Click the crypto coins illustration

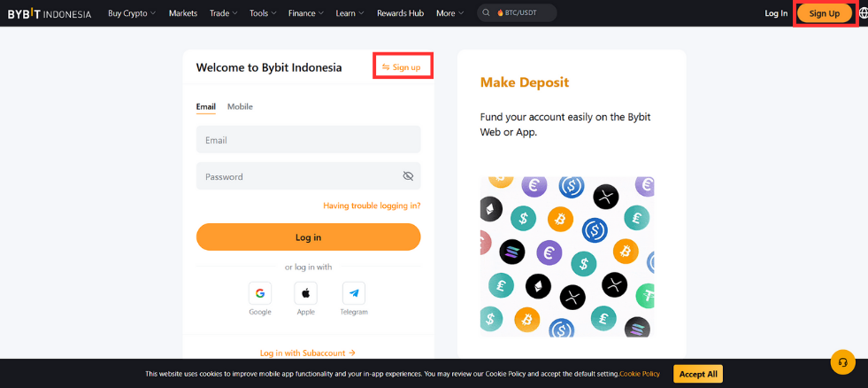(567, 257)
